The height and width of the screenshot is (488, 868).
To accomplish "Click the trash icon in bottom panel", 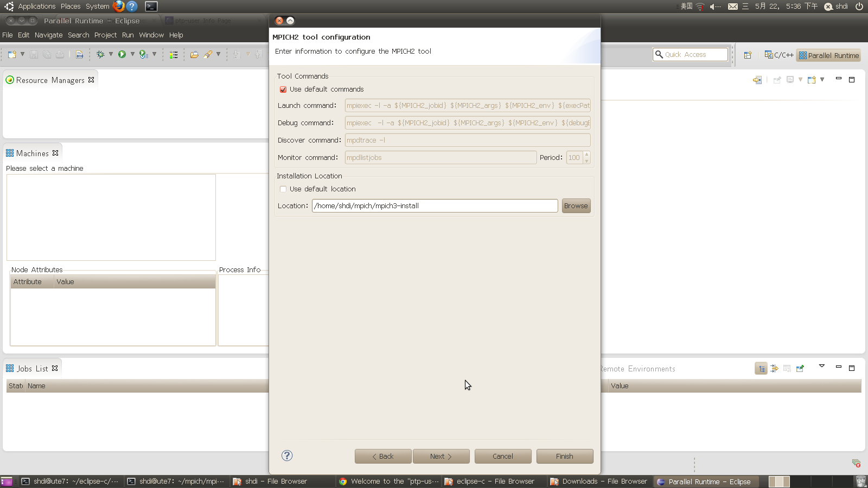I will tap(860, 481).
